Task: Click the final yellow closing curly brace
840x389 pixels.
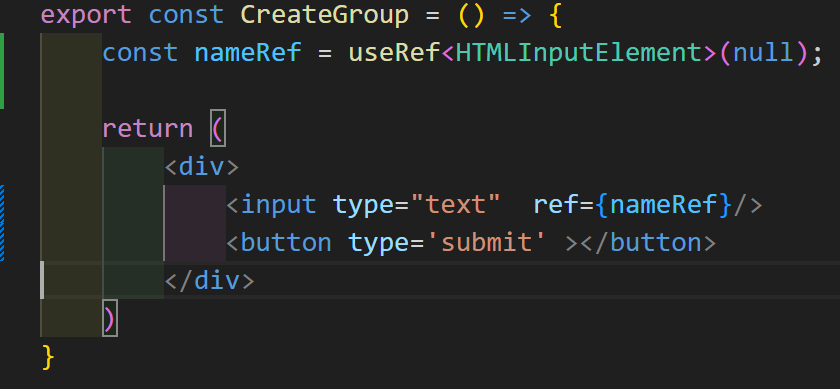Action: 48,357
